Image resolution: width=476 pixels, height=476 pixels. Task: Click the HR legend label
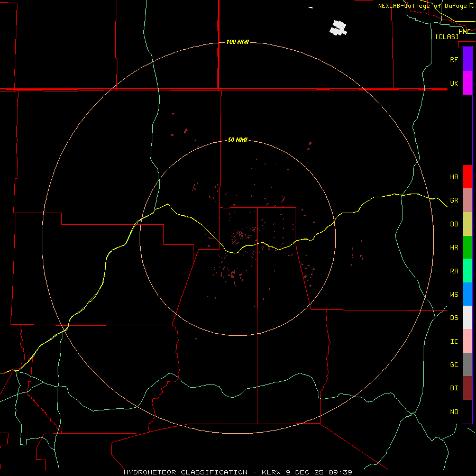pos(454,248)
